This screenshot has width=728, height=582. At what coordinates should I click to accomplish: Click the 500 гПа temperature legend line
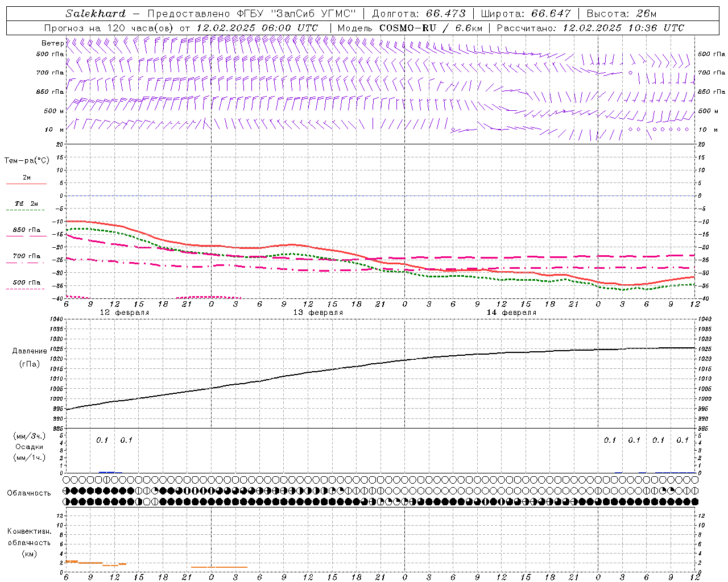click(x=26, y=289)
